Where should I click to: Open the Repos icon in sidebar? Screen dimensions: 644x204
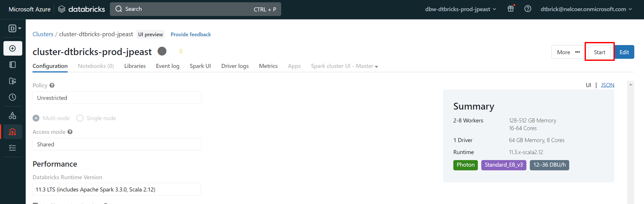tap(13, 81)
